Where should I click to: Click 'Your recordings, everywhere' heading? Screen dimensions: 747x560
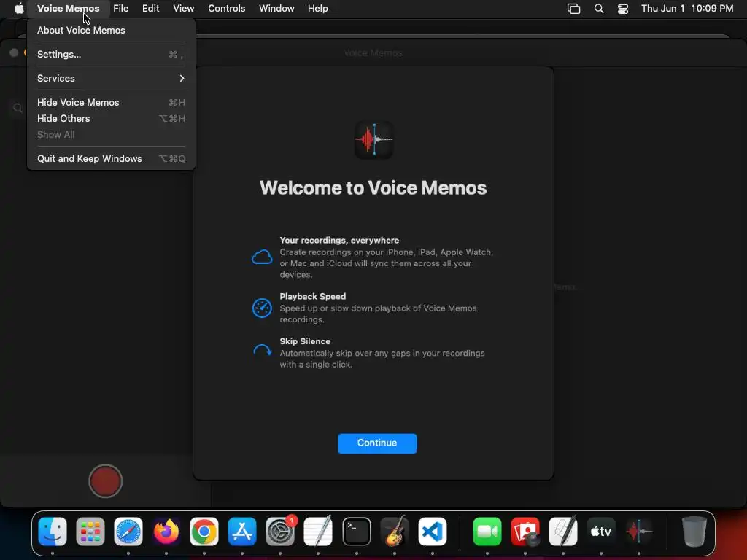pos(339,241)
